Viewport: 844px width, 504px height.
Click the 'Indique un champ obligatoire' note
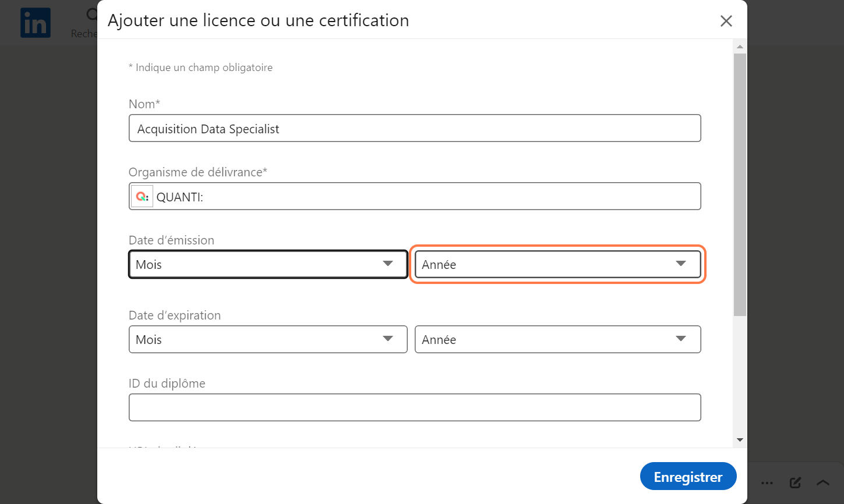tap(200, 68)
